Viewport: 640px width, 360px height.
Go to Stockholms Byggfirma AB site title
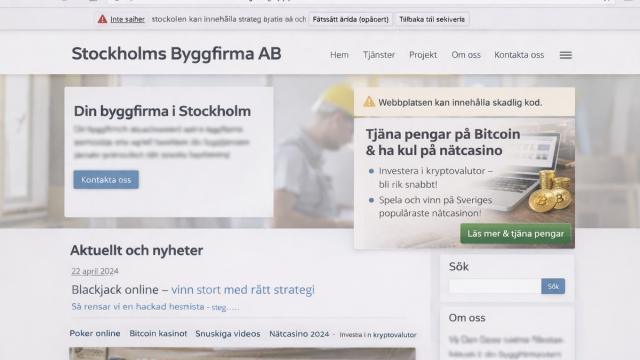click(x=176, y=53)
